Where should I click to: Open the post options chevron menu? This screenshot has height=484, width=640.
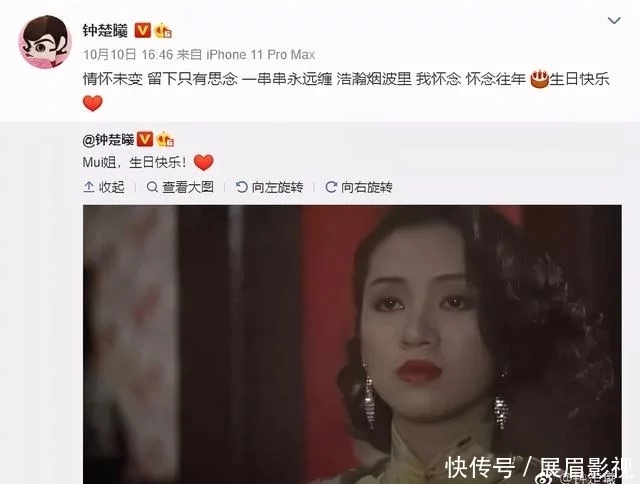pyautogui.click(x=614, y=20)
